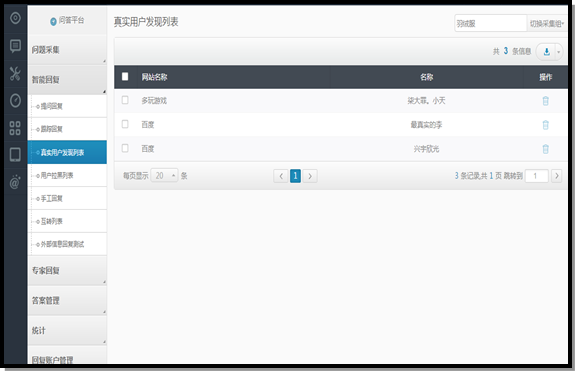Open the tablet device icon in the sidebar
The image size is (575, 371).
15,154
